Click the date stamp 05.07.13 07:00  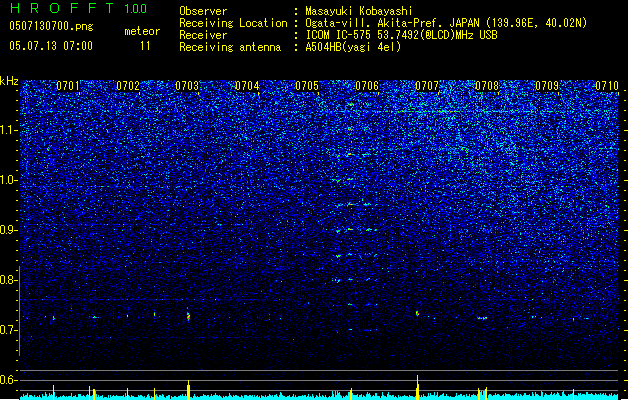pyautogui.click(x=51, y=46)
